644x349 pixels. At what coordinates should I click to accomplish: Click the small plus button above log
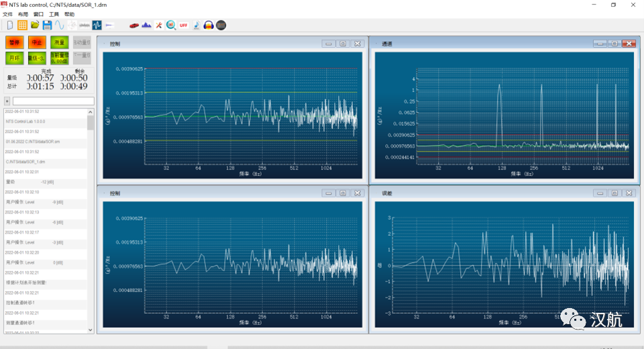[7, 101]
